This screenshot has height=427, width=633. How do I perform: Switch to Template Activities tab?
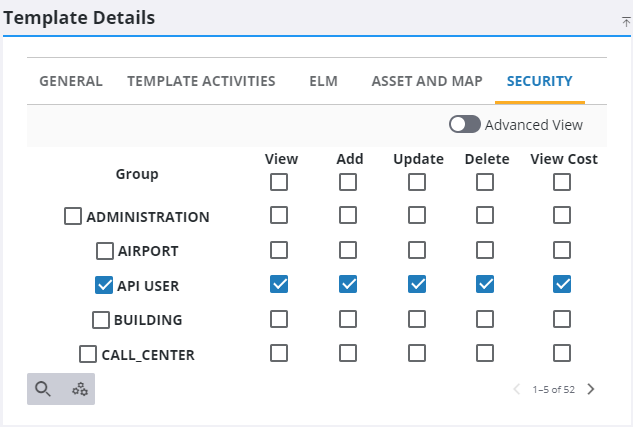coord(201,81)
